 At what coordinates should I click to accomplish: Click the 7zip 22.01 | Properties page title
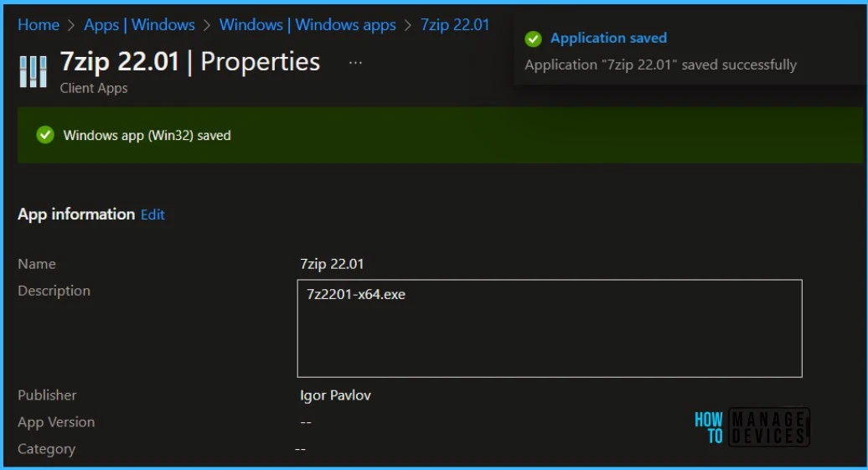tap(190, 62)
